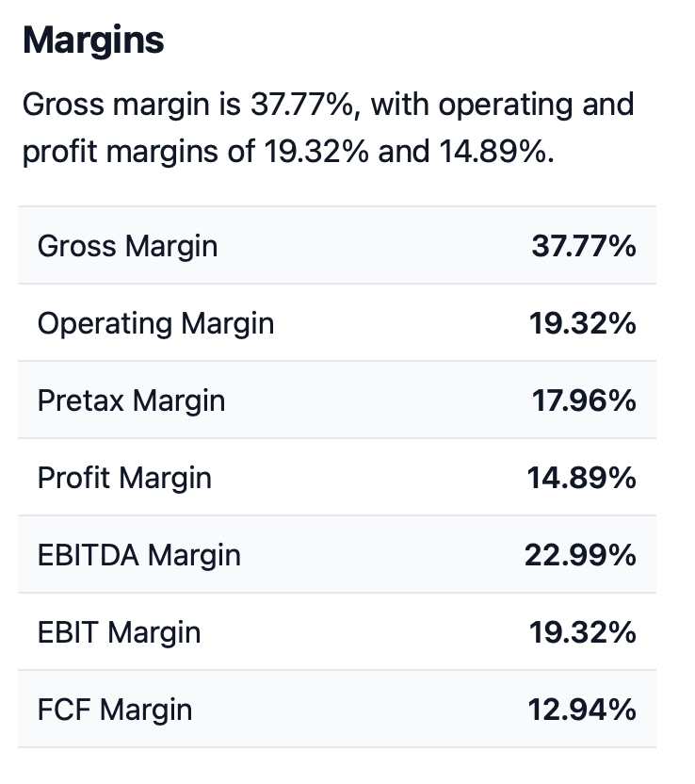Click the EBIT Margin row label
Viewport: 695px width, 784px height.
coord(119,632)
